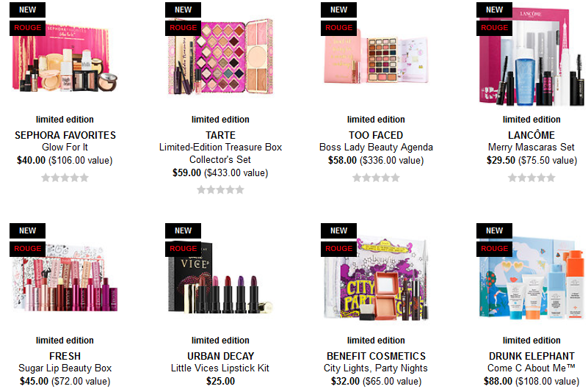Open Sephora Favorites Glow For It product image

(65, 57)
